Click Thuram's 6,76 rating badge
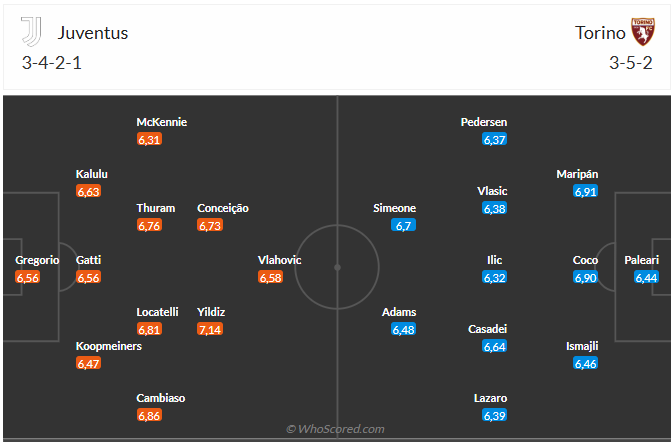The width and height of the screenshot is (672, 442). 149,225
